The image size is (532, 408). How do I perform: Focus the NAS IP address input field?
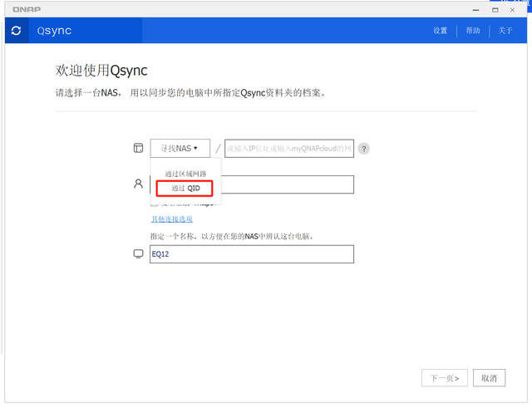tap(289, 148)
